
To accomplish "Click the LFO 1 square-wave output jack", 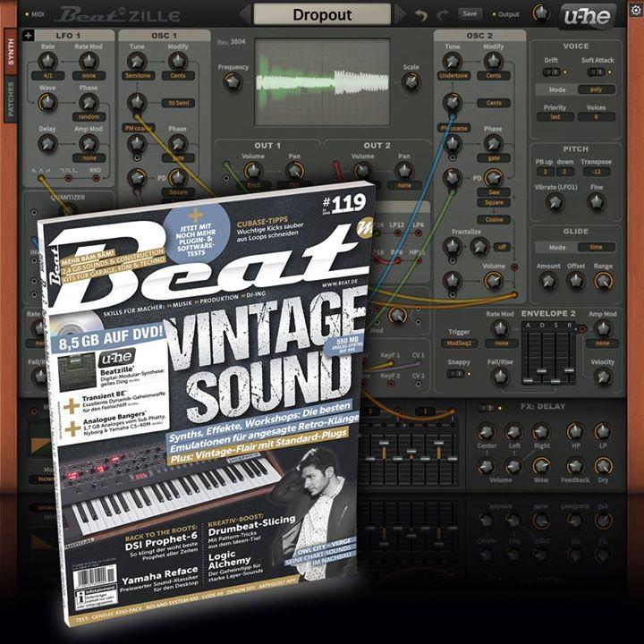I will pyautogui.click(x=68, y=178).
